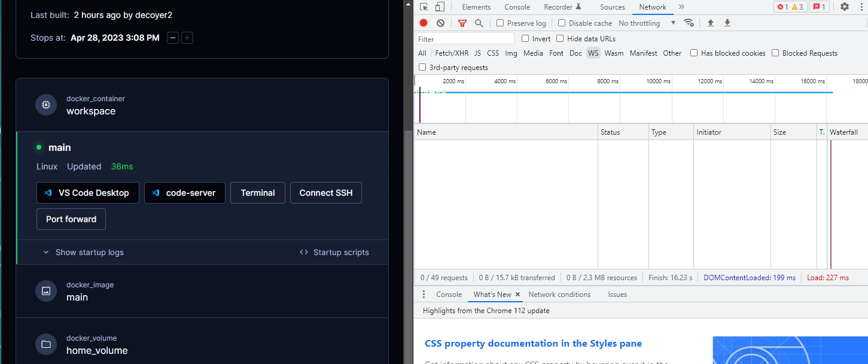Viewport: 868px width, 364px height.
Task: Select the Network tab
Action: click(x=653, y=7)
